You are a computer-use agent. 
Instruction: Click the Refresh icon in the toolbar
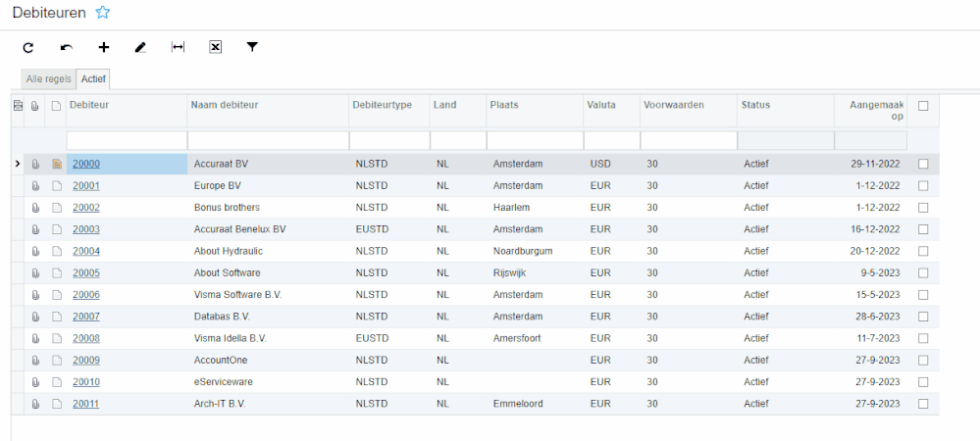[28, 47]
